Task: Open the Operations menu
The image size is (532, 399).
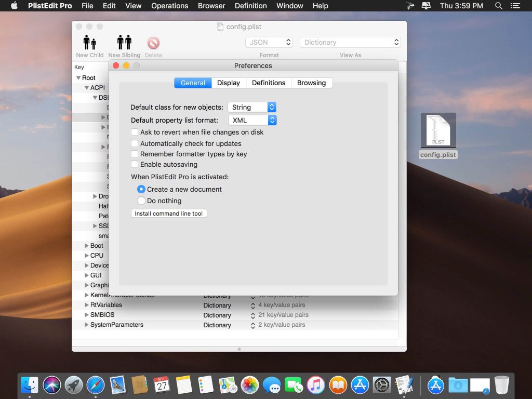Action: tap(169, 6)
